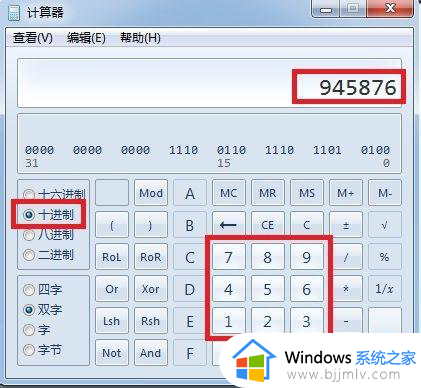
Task: Click the number 2 key
Action: (x=268, y=321)
